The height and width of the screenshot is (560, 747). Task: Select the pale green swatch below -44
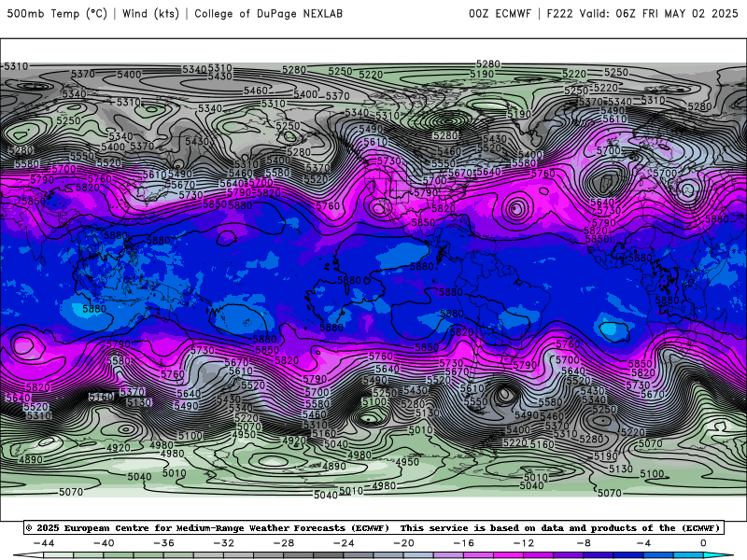(58, 555)
